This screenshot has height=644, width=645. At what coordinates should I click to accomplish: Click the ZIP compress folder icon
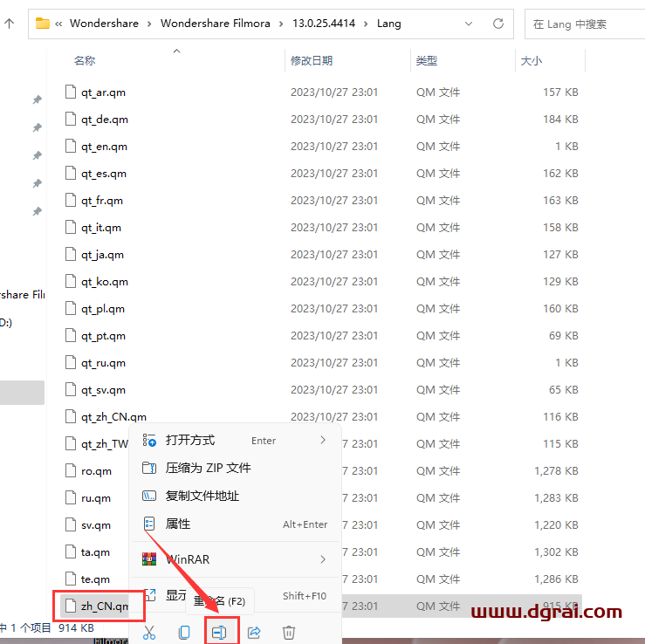tap(149, 468)
